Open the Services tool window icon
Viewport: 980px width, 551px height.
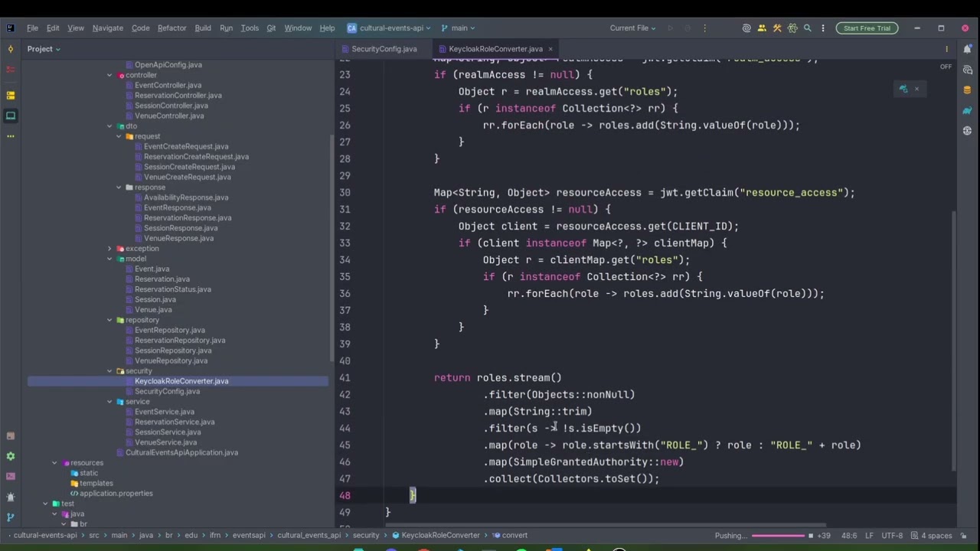pyautogui.click(x=10, y=456)
